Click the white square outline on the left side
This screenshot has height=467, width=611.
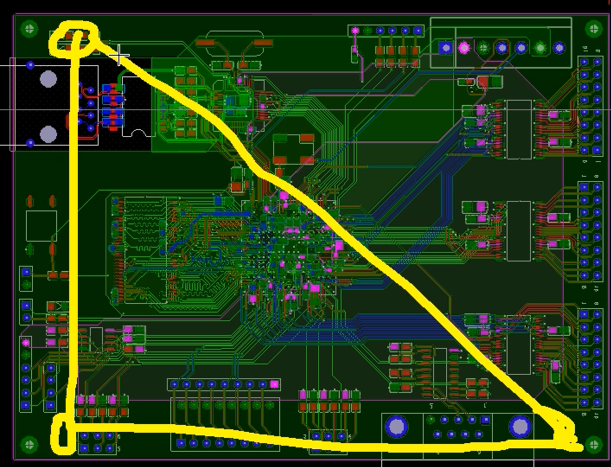click(x=41, y=225)
